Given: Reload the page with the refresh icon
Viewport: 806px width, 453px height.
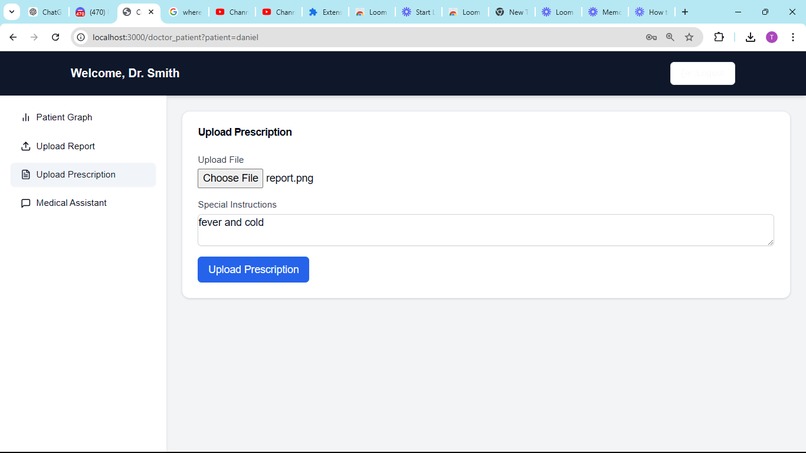Looking at the screenshot, I should click(x=56, y=37).
